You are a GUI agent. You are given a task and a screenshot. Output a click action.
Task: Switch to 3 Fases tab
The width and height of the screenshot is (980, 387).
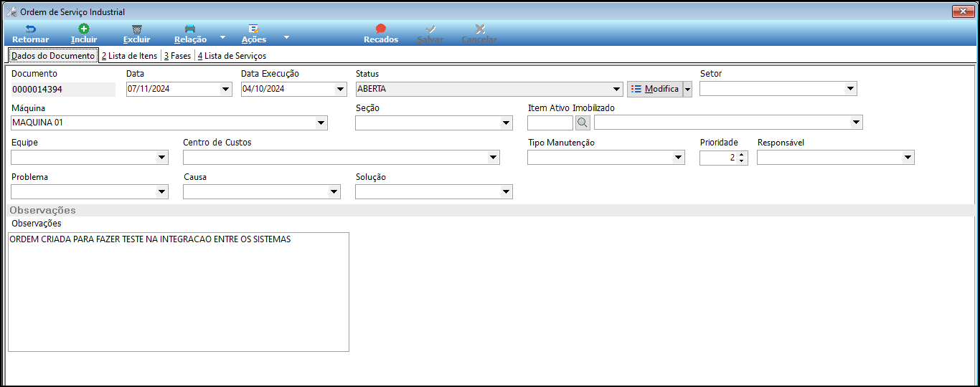pos(177,55)
